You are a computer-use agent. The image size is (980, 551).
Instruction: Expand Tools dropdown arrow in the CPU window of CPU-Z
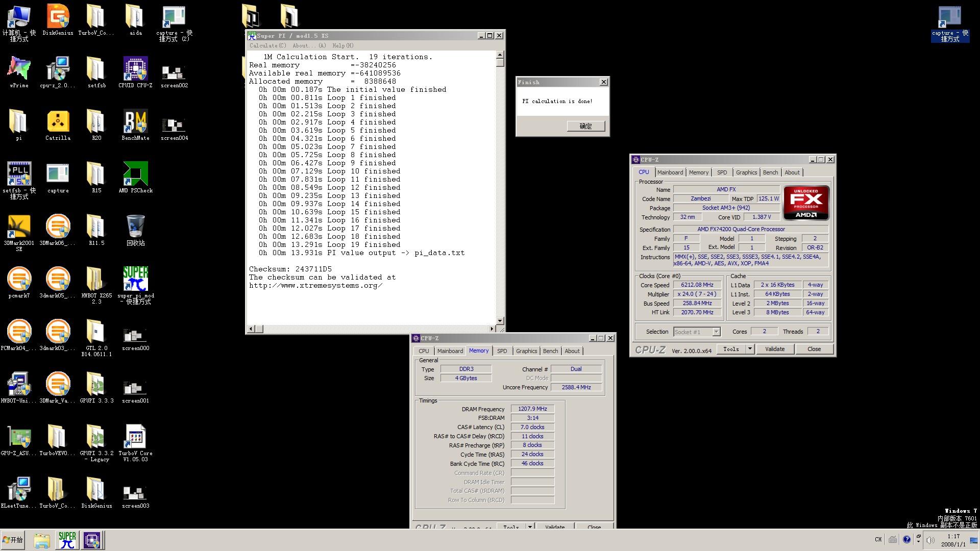click(x=750, y=349)
